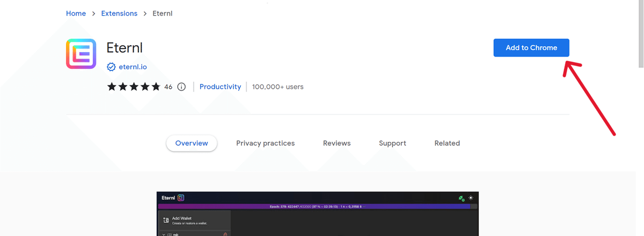The width and height of the screenshot is (644, 236).
Task: Open the Privacy practices tab
Action: point(265,143)
